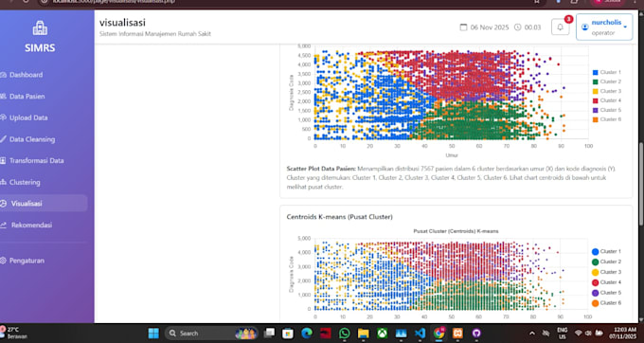Toggle Cluster 4 in scatter plot legend
The height and width of the screenshot is (343, 644).
(x=607, y=100)
